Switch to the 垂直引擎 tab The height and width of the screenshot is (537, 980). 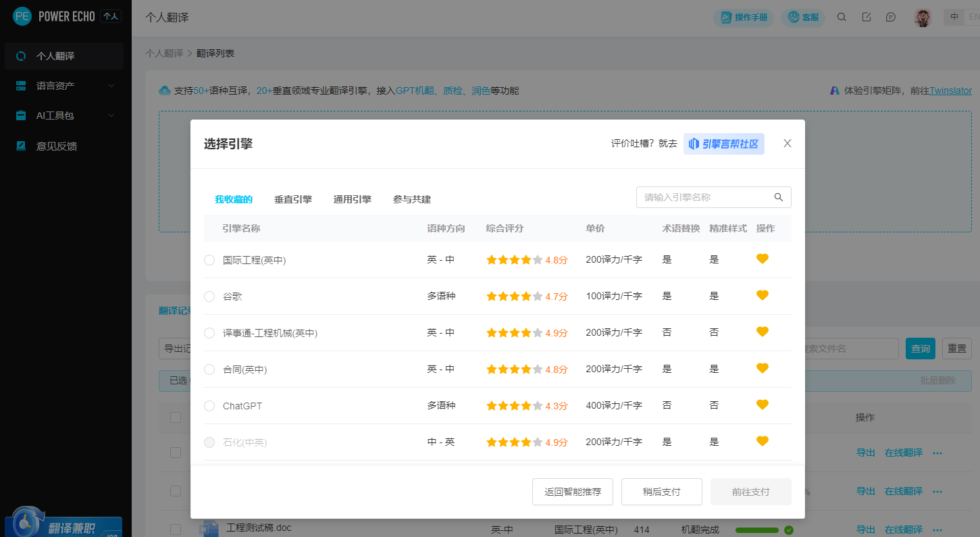coord(293,199)
